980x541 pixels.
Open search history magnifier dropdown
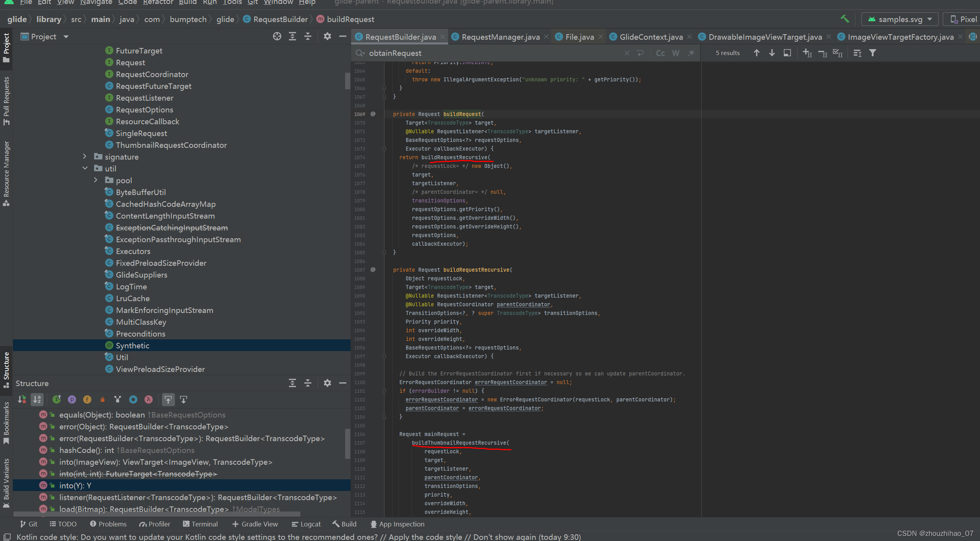click(360, 53)
